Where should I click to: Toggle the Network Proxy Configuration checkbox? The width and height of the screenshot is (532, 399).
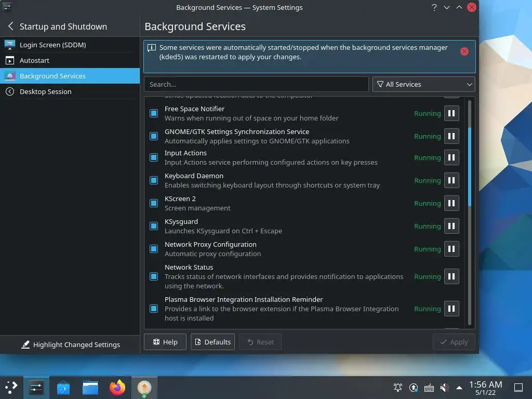click(x=154, y=249)
